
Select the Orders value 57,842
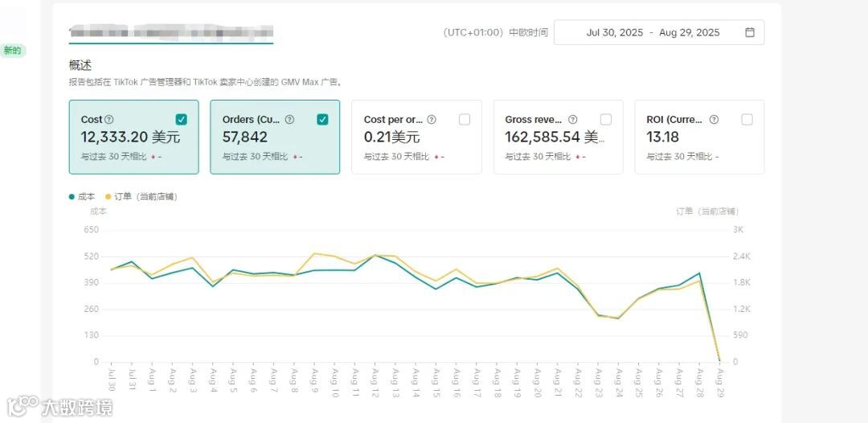[244, 138]
